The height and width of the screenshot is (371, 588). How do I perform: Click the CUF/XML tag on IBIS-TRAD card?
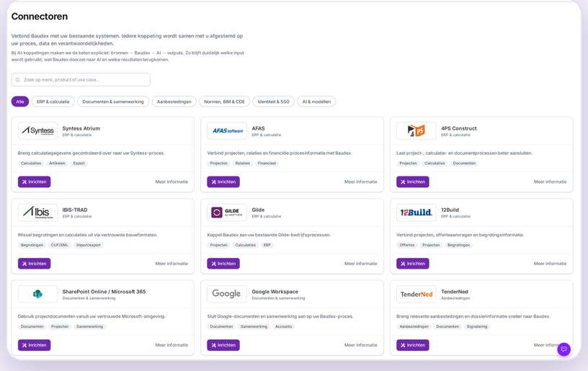click(x=59, y=245)
